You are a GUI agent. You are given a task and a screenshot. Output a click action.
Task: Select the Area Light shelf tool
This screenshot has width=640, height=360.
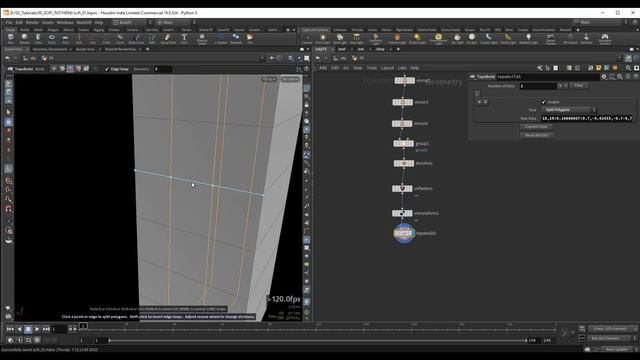[356, 39]
